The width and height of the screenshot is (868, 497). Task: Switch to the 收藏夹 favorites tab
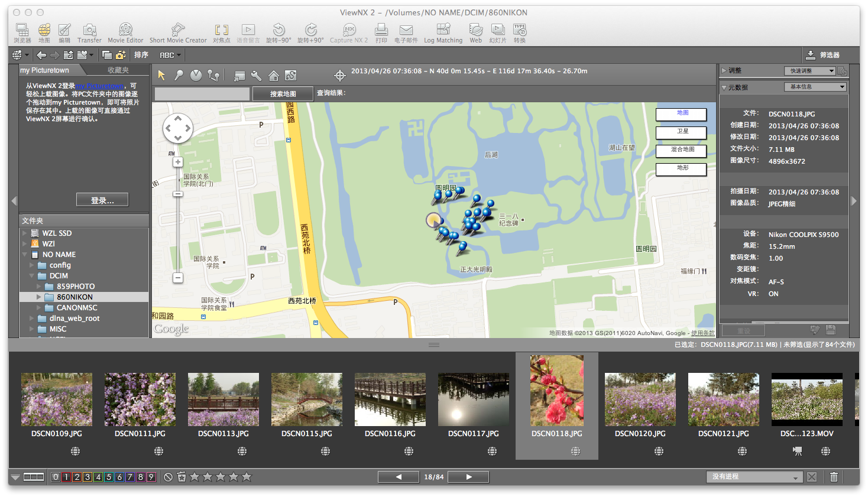coord(118,70)
